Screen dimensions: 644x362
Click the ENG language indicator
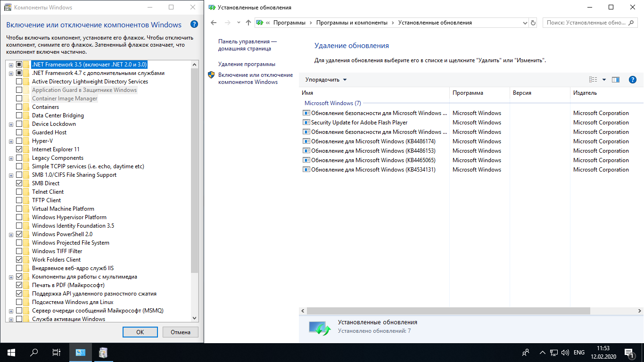pyautogui.click(x=579, y=352)
